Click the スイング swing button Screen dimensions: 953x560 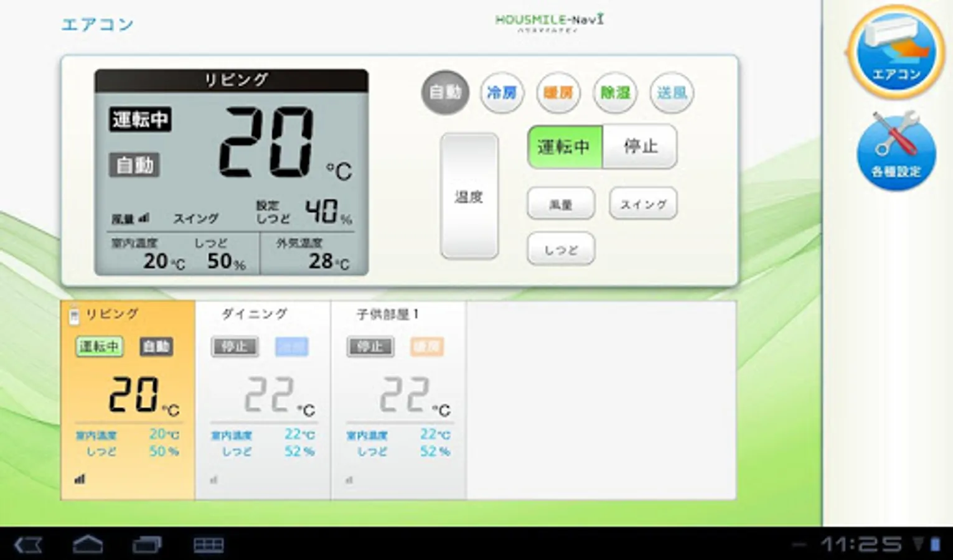[643, 203]
